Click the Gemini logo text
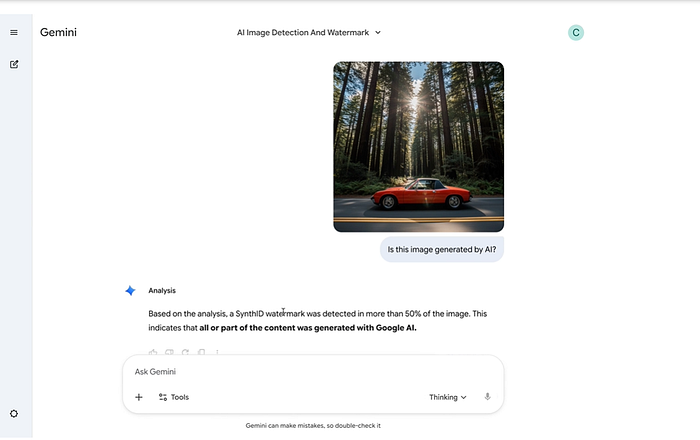The image size is (700, 440). tap(58, 32)
